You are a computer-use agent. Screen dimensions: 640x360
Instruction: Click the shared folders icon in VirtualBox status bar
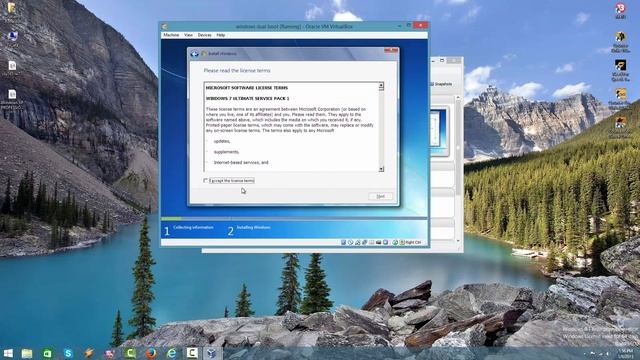[x=371, y=242]
